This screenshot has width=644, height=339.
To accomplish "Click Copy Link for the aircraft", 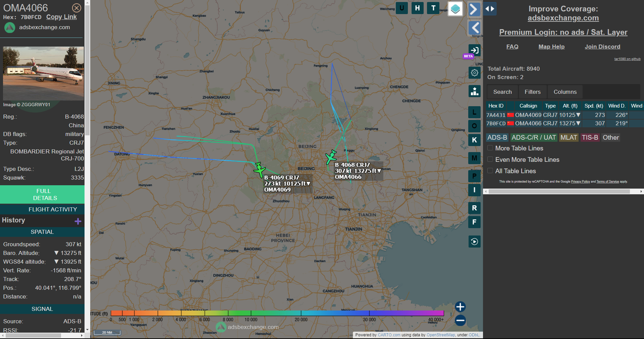I will [x=61, y=17].
